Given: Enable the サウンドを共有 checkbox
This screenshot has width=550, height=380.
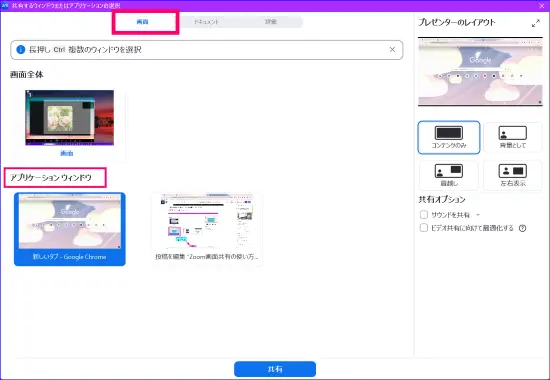Looking at the screenshot, I should tap(424, 214).
